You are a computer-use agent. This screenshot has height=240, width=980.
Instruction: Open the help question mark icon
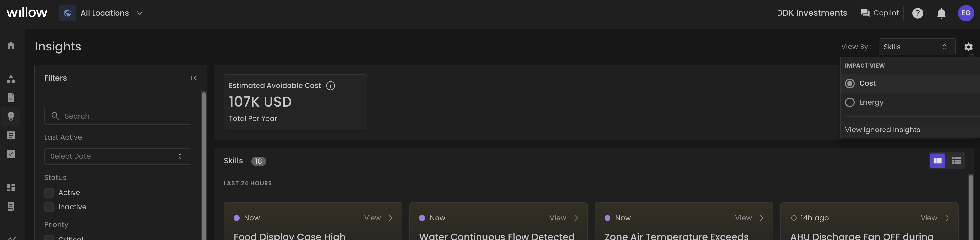point(918,13)
